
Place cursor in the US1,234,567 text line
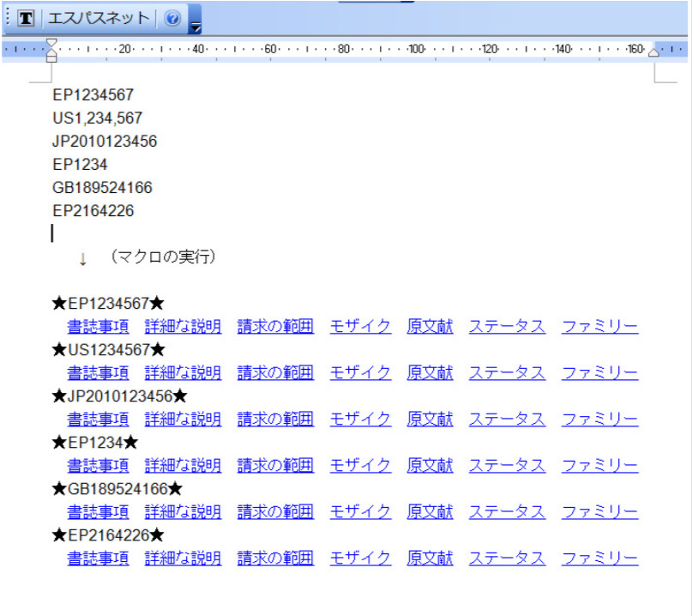tap(97, 118)
